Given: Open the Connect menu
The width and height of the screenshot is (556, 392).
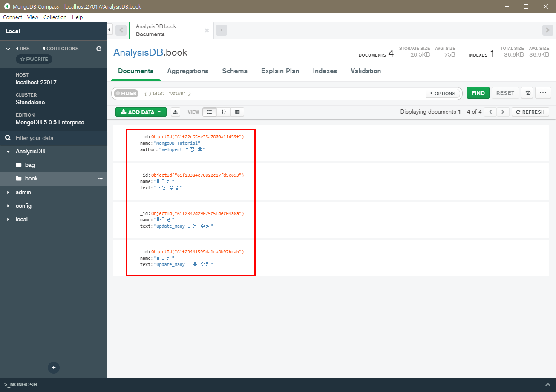Looking at the screenshot, I should (12, 17).
